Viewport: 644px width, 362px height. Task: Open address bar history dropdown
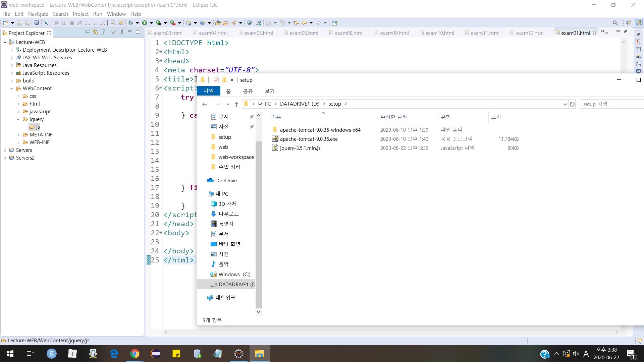[x=565, y=104]
